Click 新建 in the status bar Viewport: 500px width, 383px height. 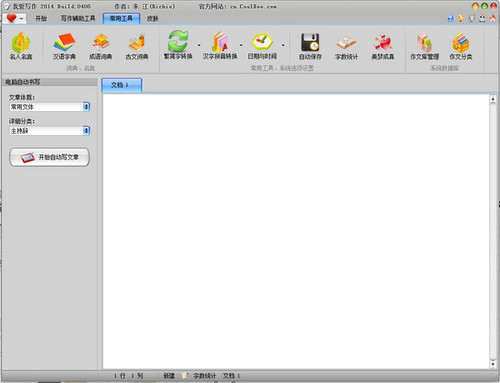pyautogui.click(x=169, y=376)
